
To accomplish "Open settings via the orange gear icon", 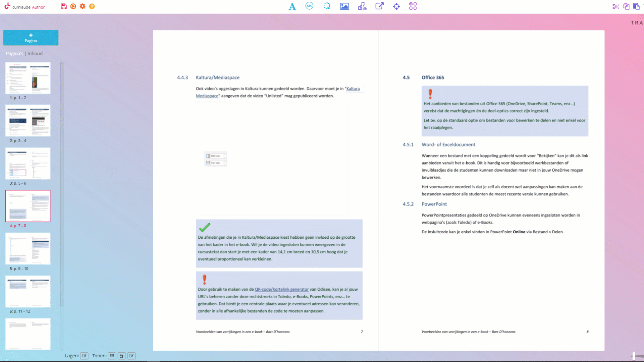I will pyautogui.click(x=83, y=6).
